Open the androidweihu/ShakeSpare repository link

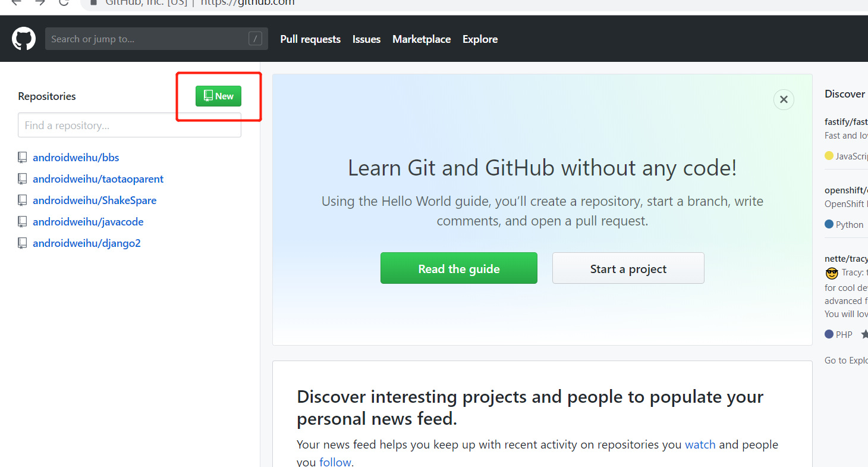point(95,200)
